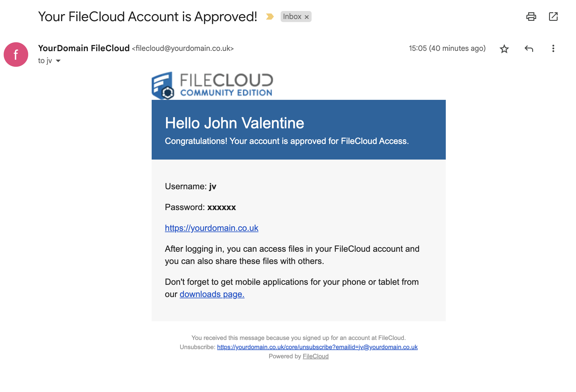Click the sender's pink avatar
The width and height of the screenshot is (576, 392).
click(x=16, y=55)
